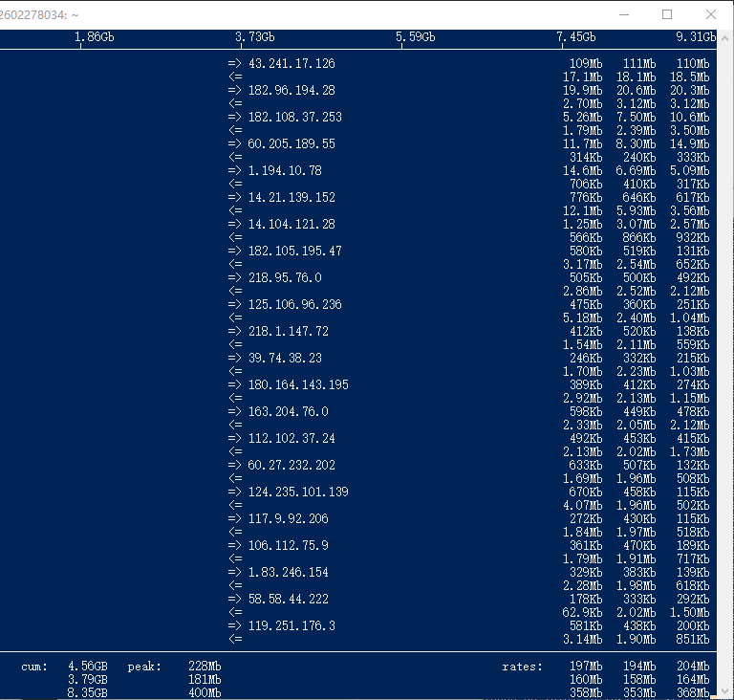Click the 'rates:' label
The image size is (734, 700).
522,666
